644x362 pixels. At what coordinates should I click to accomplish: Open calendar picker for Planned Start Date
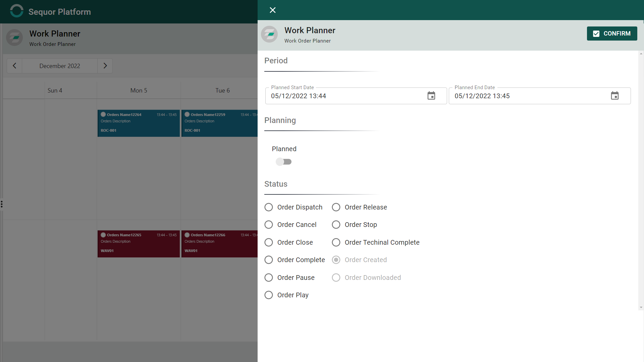coord(431,96)
